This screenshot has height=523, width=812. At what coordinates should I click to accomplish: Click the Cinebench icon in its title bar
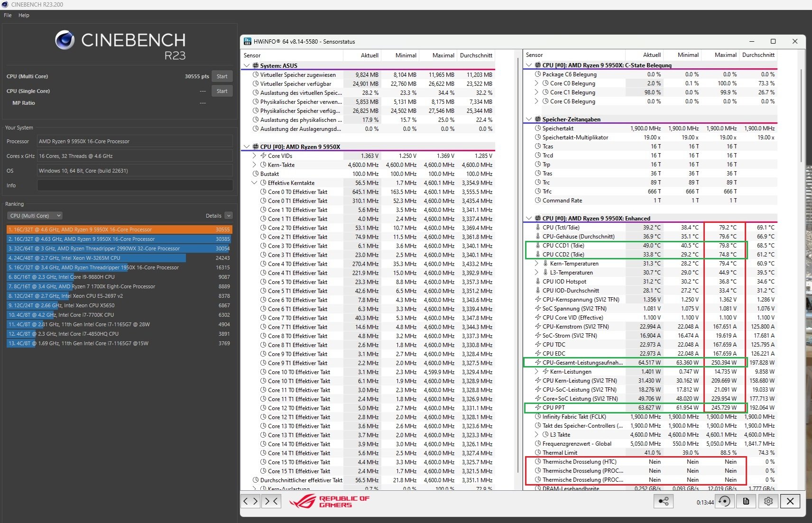[5, 4]
